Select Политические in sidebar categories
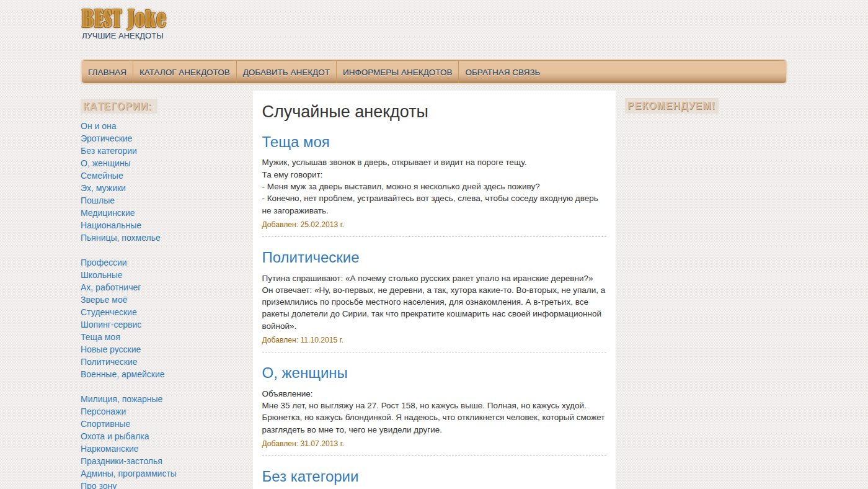Image resolution: width=868 pixels, height=489 pixels. 109,362
